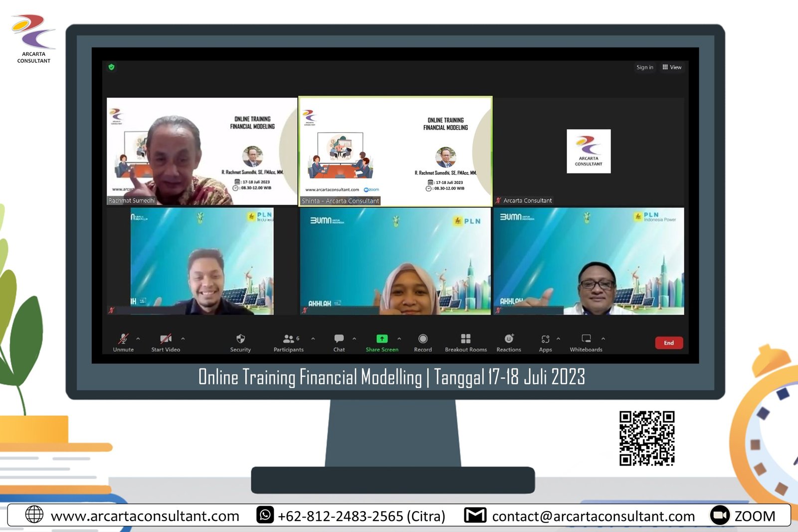Select Rachmat Sumedhi's video tile
798x532 pixels.
[x=202, y=151]
